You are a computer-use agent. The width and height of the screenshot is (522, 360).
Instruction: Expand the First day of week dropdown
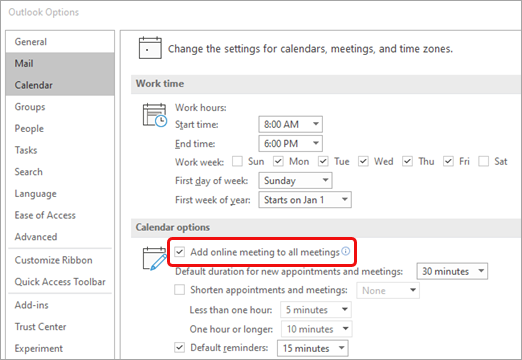pyautogui.click(x=295, y=181)
